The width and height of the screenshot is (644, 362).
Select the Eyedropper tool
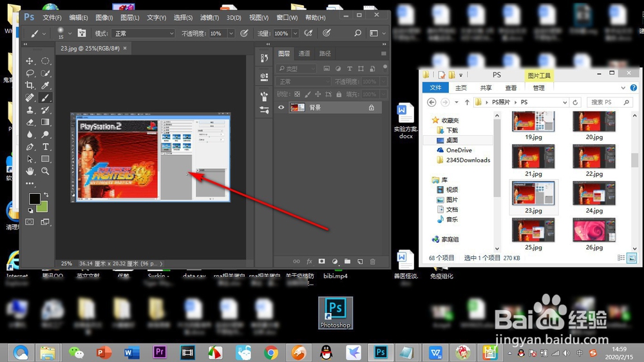click(x=45, y=85)
